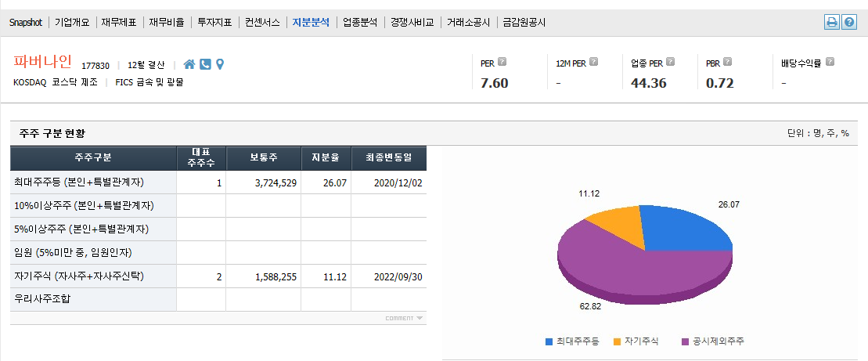Open the 투자지표 tab
This screenshot has height=361, width=868.
(x=214, y=23)
